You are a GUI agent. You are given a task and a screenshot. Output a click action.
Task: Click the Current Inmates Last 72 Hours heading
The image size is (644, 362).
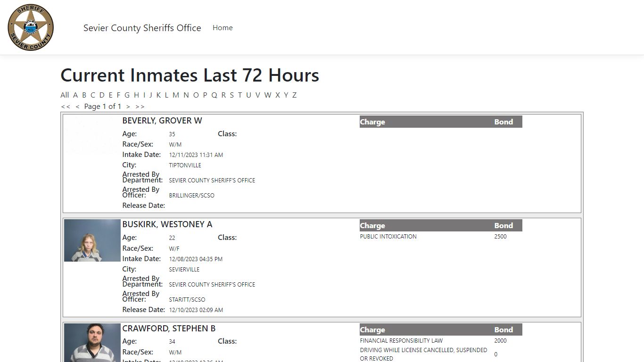190,75
